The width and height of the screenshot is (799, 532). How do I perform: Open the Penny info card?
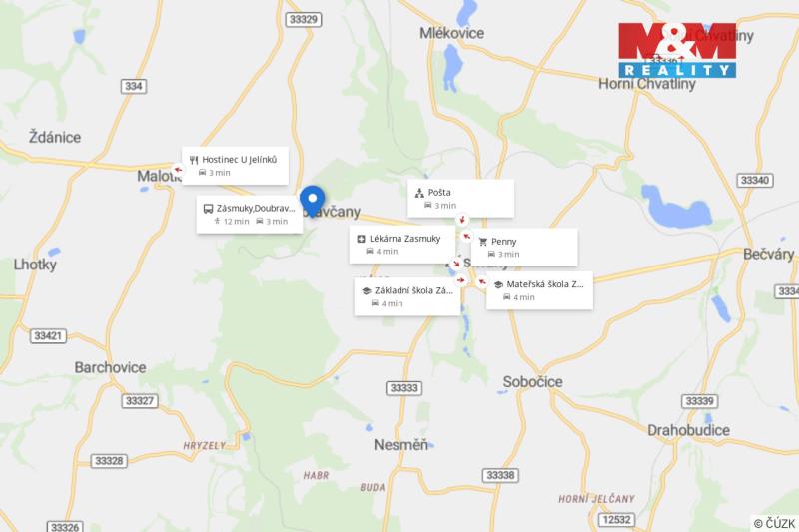tap(524, 247)
